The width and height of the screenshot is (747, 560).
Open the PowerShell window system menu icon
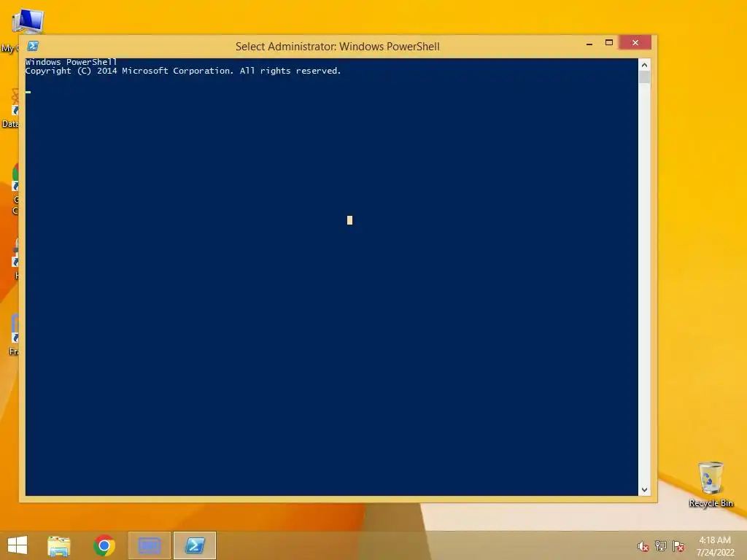click(x=32, y=46)
